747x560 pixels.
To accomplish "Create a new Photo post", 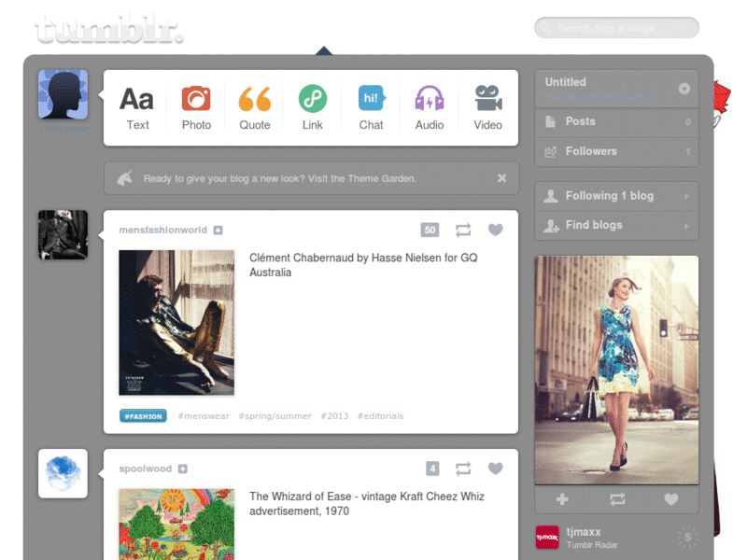I will 196,108.
